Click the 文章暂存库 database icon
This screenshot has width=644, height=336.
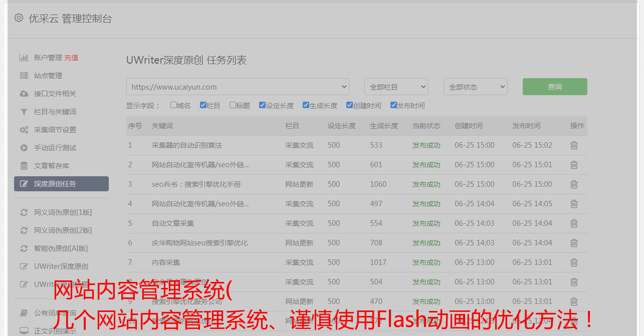(x=24, y=166)
